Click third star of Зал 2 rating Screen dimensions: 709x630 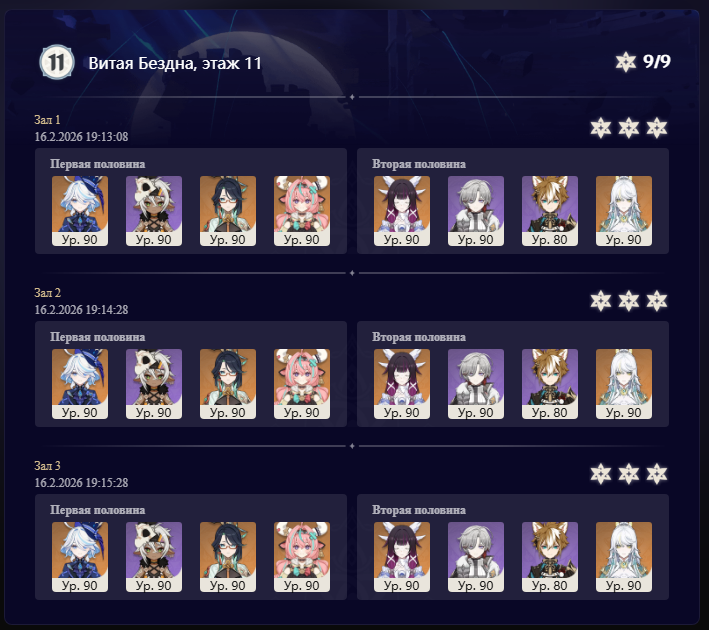[657, 301]
